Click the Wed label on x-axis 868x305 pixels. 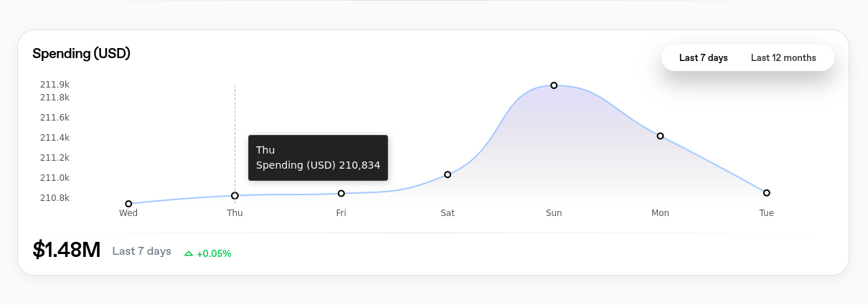click(x=128, y=213)
